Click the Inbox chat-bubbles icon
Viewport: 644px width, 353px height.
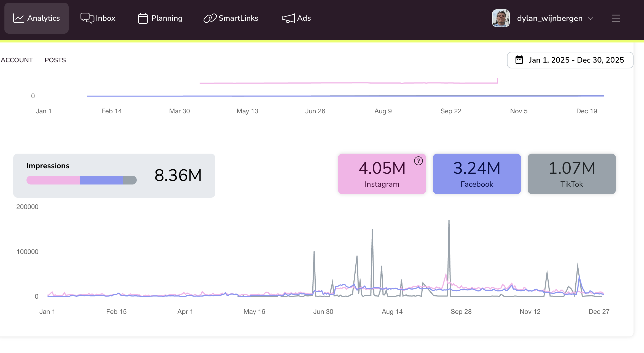pos(87,18)
